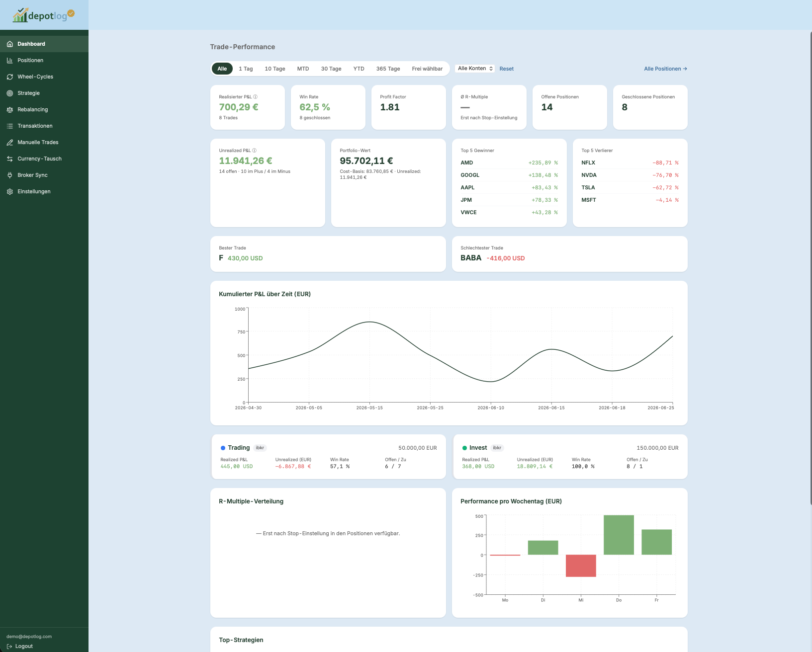Click NVDA loser row
This screenshot has height=652, width=812.
pyautogui.click(x=630, y=175)
